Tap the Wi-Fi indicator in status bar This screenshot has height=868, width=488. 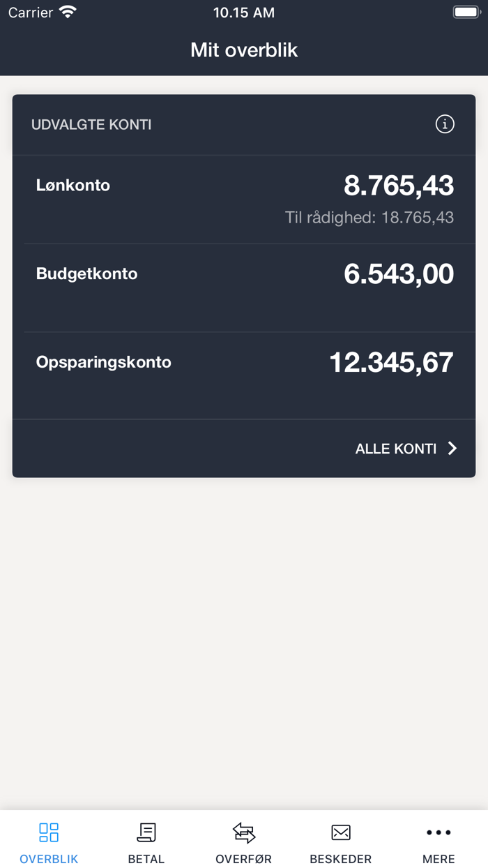(68, 11)
